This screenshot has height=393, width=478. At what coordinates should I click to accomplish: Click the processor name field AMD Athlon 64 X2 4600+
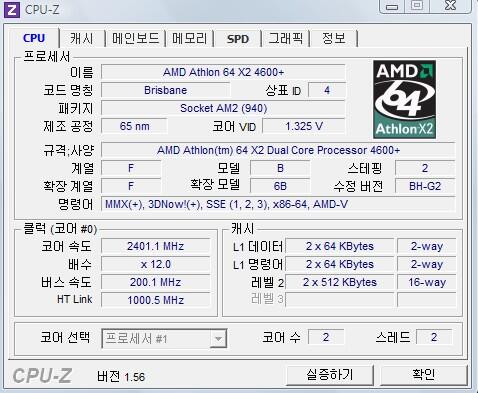click(223, 72)
